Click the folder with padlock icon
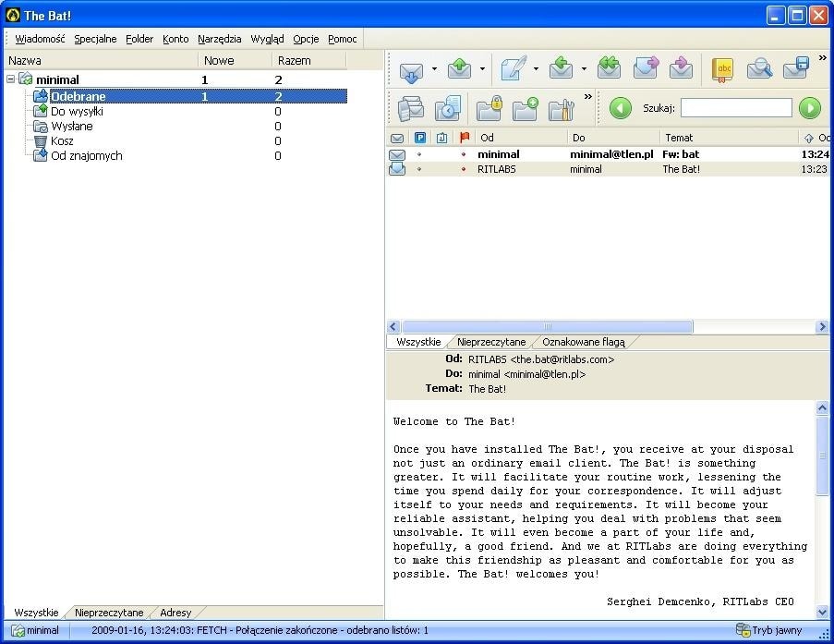This screenshot has height=644, width=834. pyautogui.click(x=489, y=109)
